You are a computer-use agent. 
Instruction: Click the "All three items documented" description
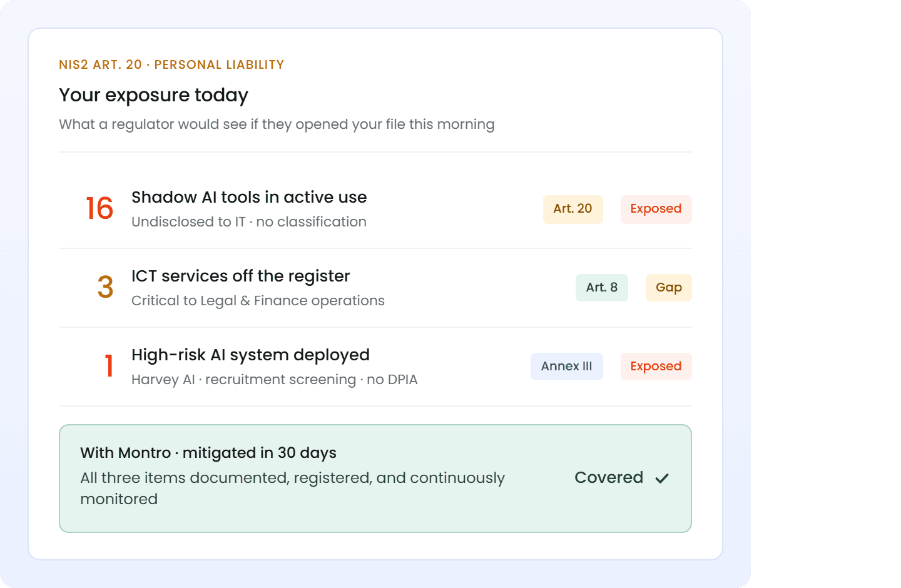(292, 489)
